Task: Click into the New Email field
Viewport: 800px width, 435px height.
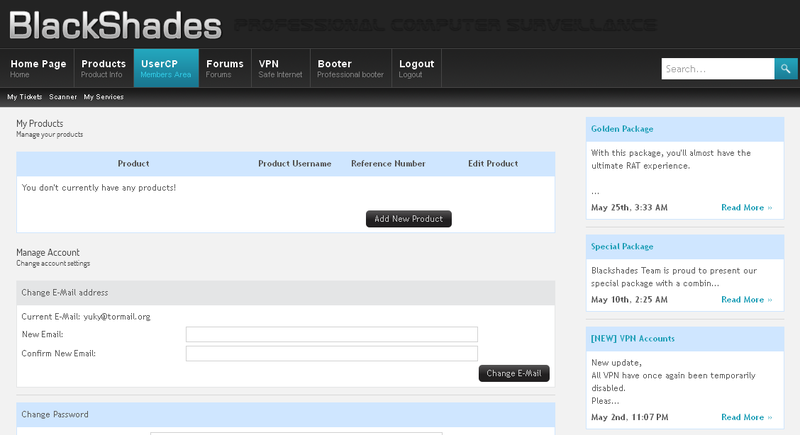Action: [x=332, y=335]
